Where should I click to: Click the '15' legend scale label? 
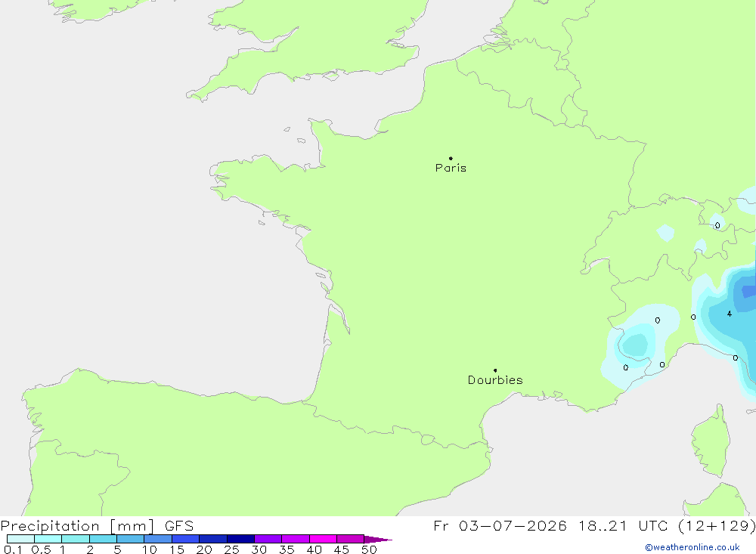177,549
